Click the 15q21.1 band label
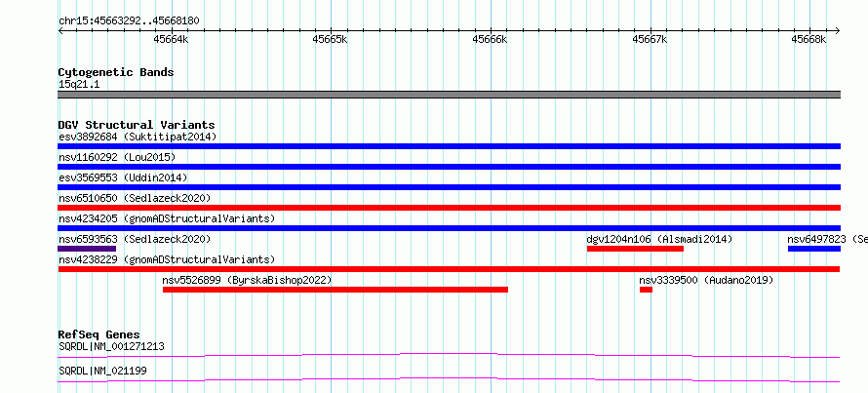The width and height of the screenshot is (868, 393). click(79, 85)
